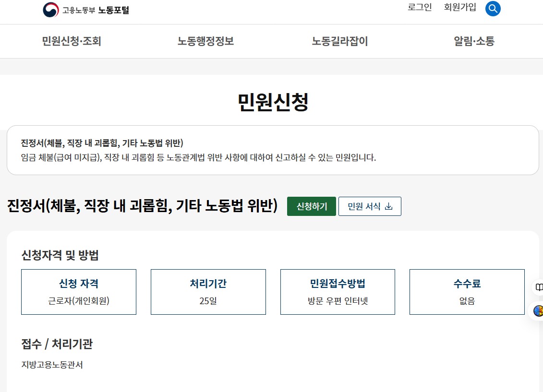Screen dimensions: 543x392
Task: Select the 신청 자격 info card
Action: [78, 292]
